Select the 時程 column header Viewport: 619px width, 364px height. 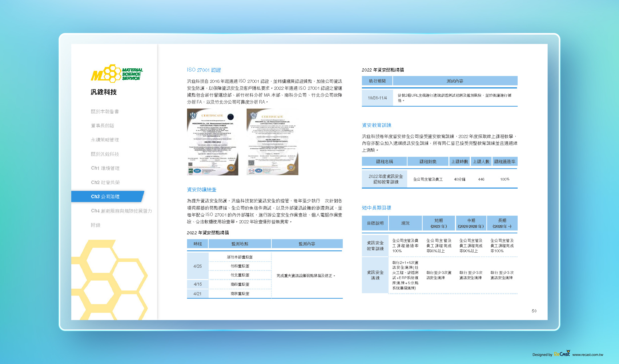198,244
